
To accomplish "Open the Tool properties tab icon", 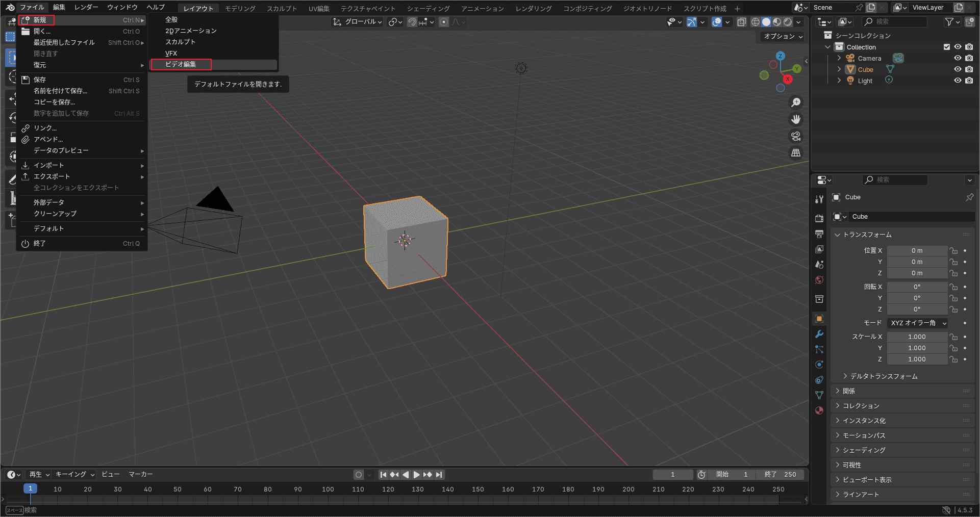I will click(x=819, y=199).
